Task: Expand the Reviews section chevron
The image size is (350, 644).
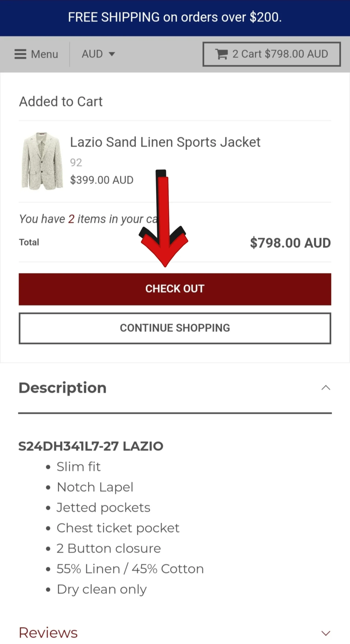Action: click(326, 633)
